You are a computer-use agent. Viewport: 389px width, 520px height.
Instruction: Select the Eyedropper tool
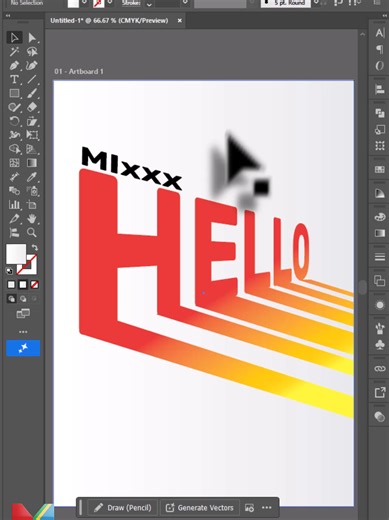tap(32, 177)
